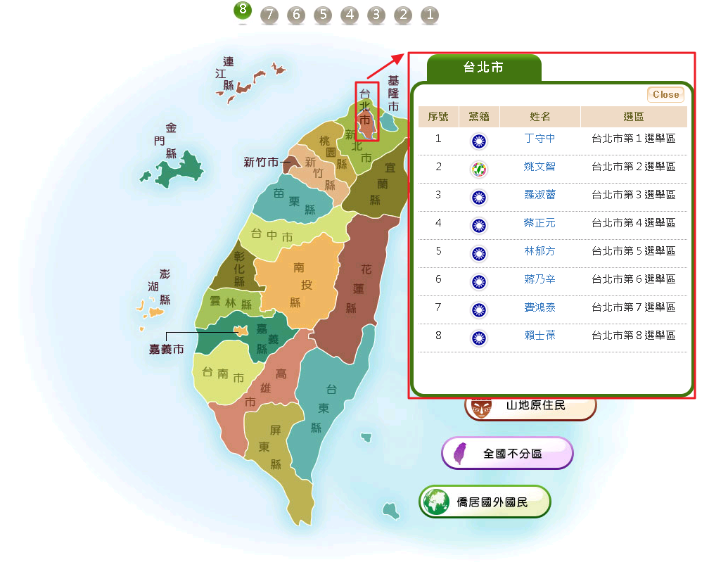Click the DPP party icon for 姚文智
Viewport: 728px width, 574px height.
tap(479, 169)
